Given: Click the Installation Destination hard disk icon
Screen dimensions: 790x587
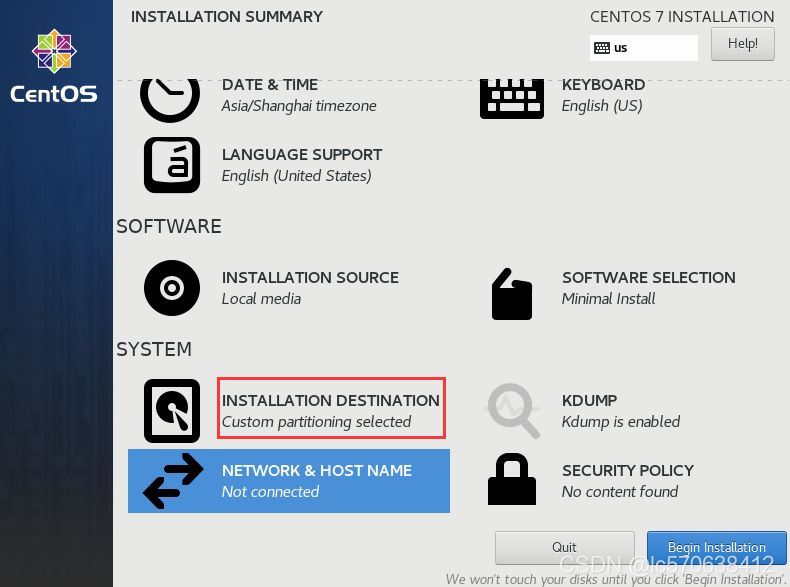Looking at the screenshot, I should 172,411.
